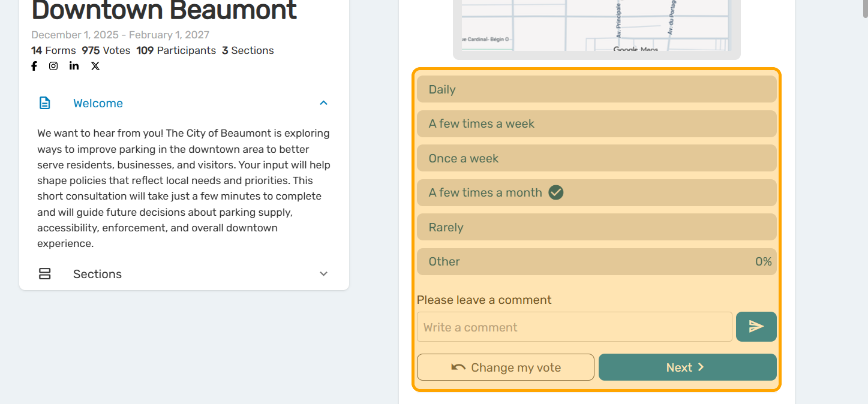This screenshot has width=868, height=404.
Task: Go to the Next question
Action: point(687,367)
